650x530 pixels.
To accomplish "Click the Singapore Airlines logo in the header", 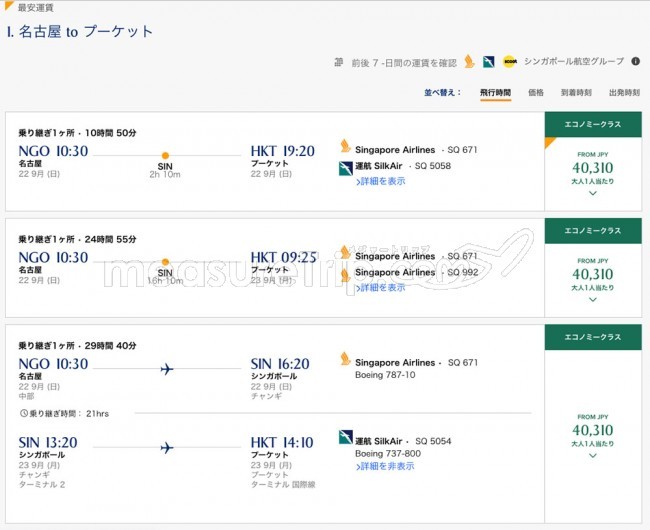I will [x=469, y=61].
